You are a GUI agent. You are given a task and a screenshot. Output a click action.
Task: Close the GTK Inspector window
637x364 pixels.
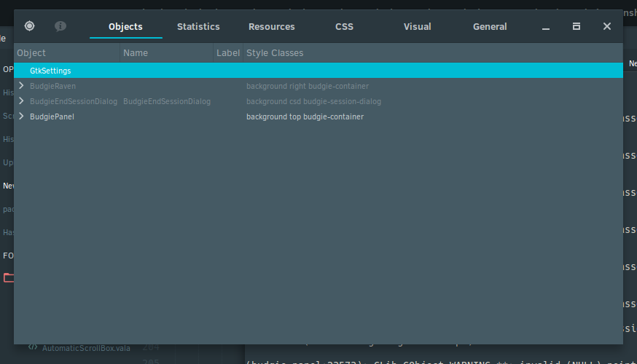click(606, 27)
